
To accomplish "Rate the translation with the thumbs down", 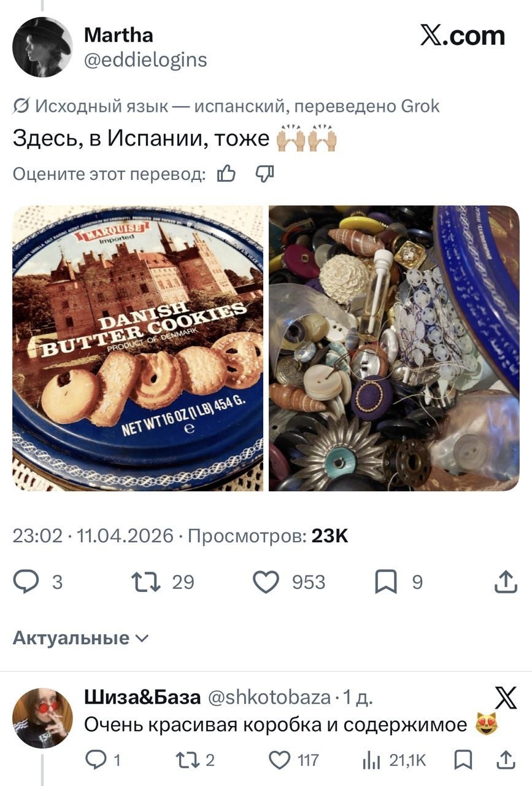I will [264, 174].
